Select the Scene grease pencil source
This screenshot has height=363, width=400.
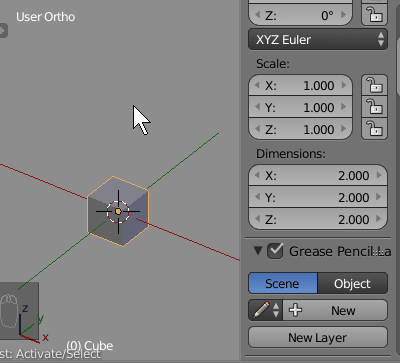[x=283, y=283]
